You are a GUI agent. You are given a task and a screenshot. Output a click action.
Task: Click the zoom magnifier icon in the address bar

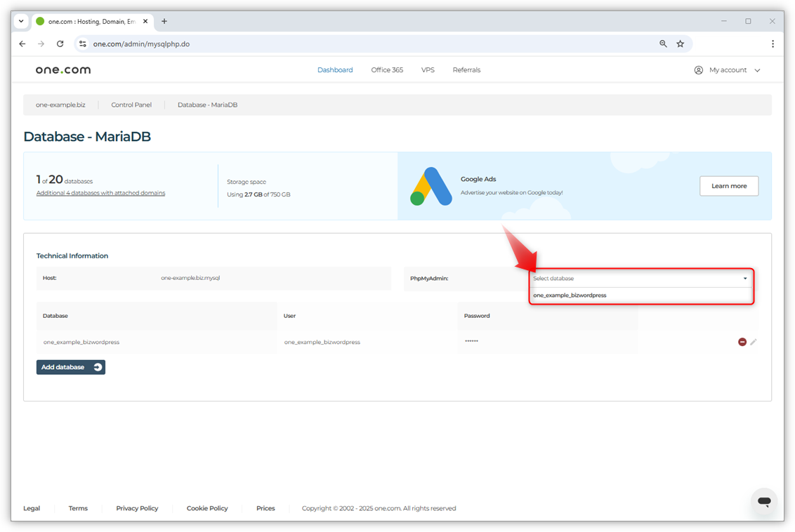(662, 44)
